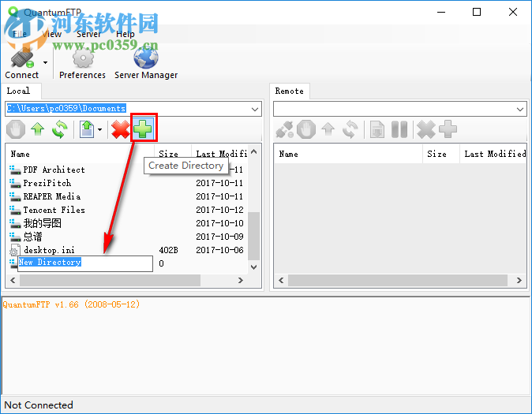Click the Not Connected status text
The height and width of the screenshot is (414, 532).
pyautogui.click(x=39, y=405)
